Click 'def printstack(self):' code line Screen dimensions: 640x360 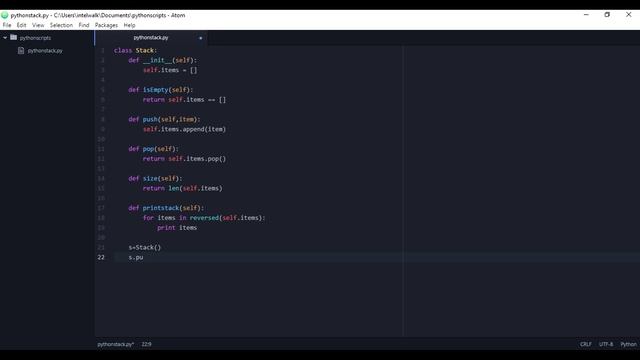click(x=166, y=208)
